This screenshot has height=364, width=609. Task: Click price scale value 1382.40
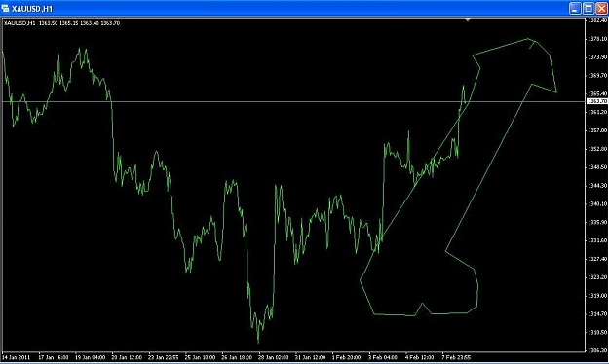(597, 20)
